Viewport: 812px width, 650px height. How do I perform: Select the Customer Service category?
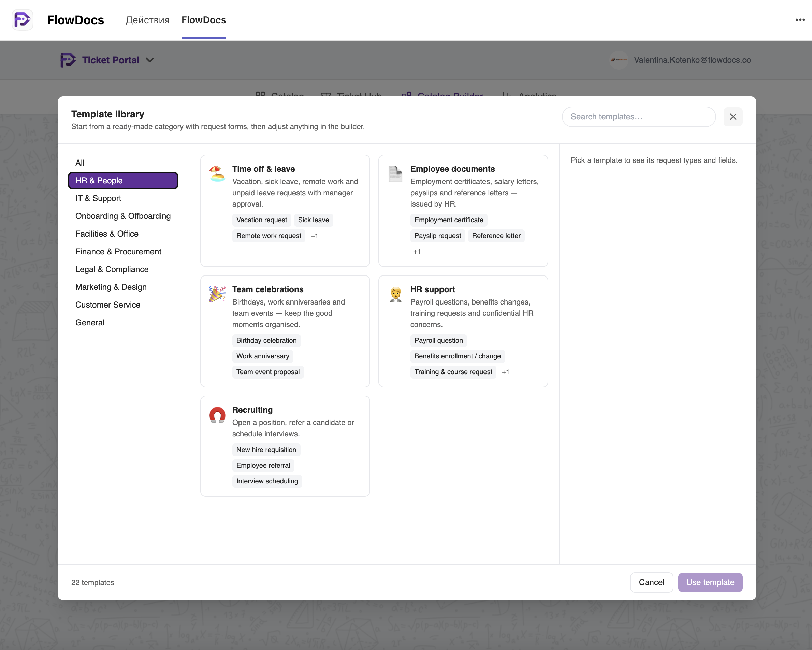coord(123,305)
